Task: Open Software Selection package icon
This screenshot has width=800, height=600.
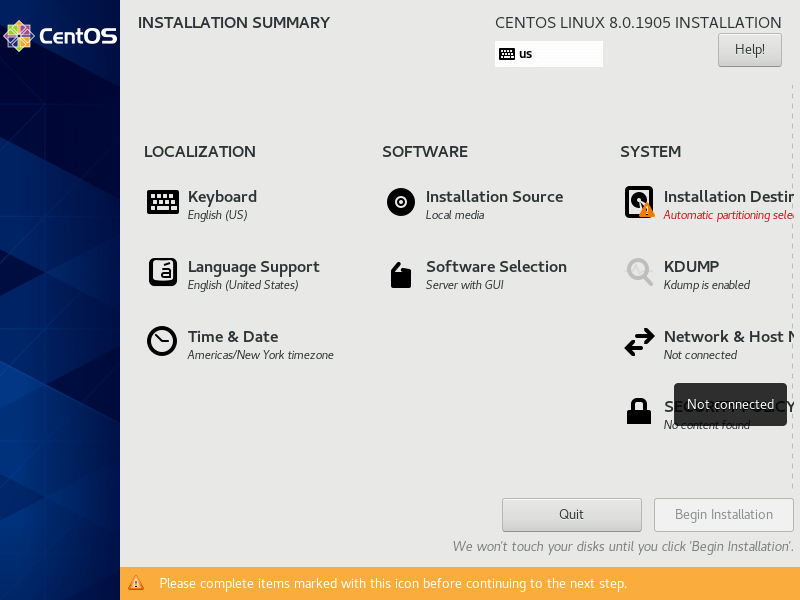Action: [400, 274]
